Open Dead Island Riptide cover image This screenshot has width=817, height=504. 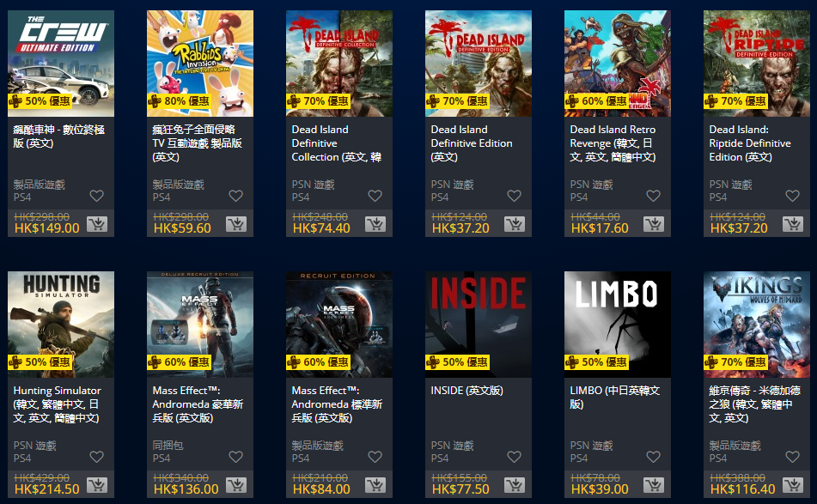757,63
